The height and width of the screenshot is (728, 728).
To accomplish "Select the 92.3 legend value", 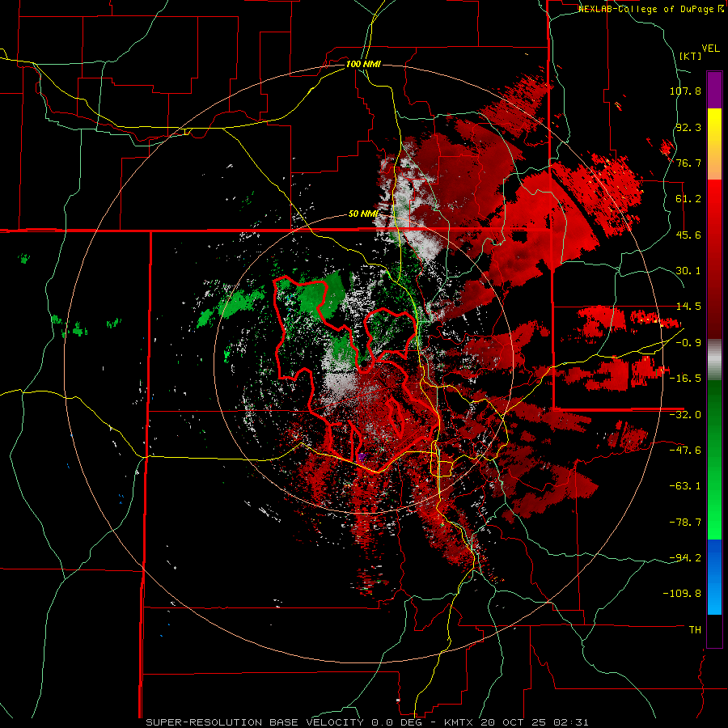I will click(688, 127).
